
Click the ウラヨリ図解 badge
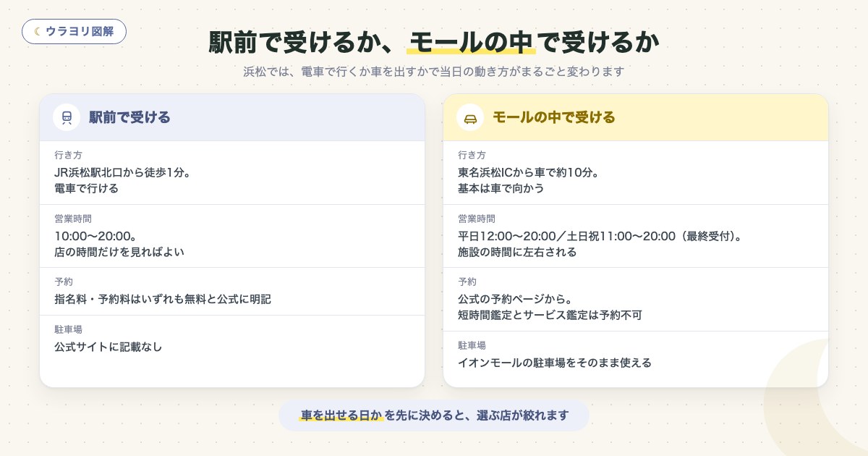75,31
